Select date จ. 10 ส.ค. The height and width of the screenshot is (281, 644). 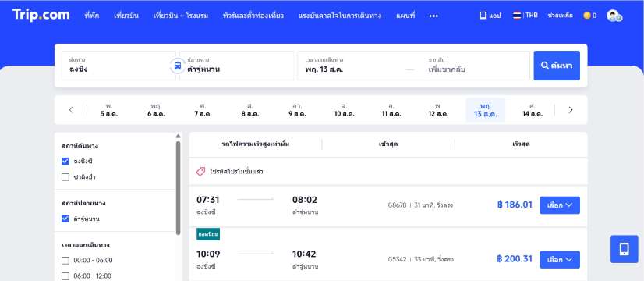point(344,110)
